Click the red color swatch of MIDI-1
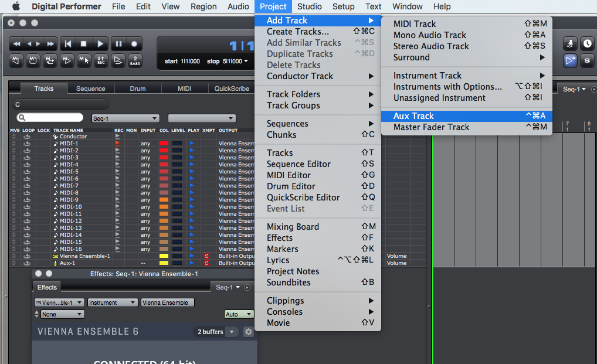Screen dimensions: 597x364 164,144
